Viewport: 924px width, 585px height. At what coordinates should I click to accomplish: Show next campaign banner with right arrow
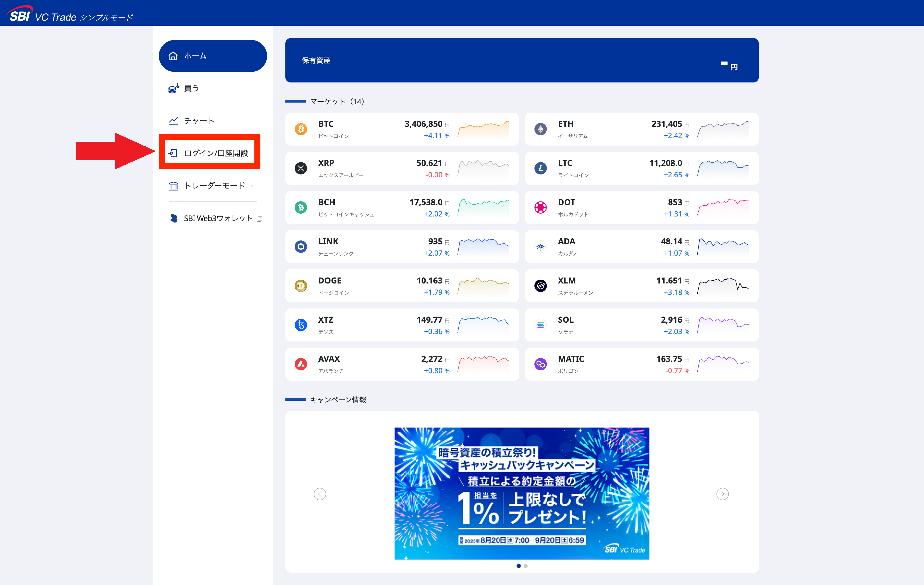point(722,494)
